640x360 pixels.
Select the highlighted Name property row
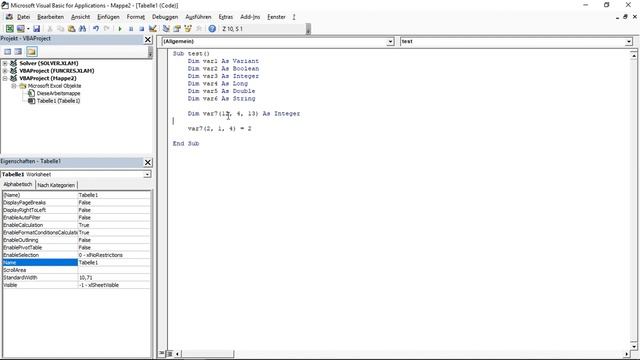coord(76,262)
